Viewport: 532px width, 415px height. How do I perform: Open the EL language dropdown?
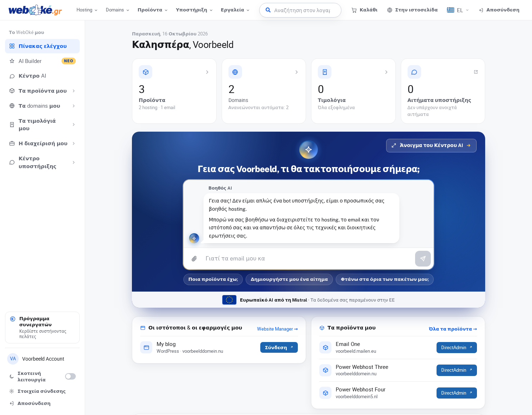point(458,10)
